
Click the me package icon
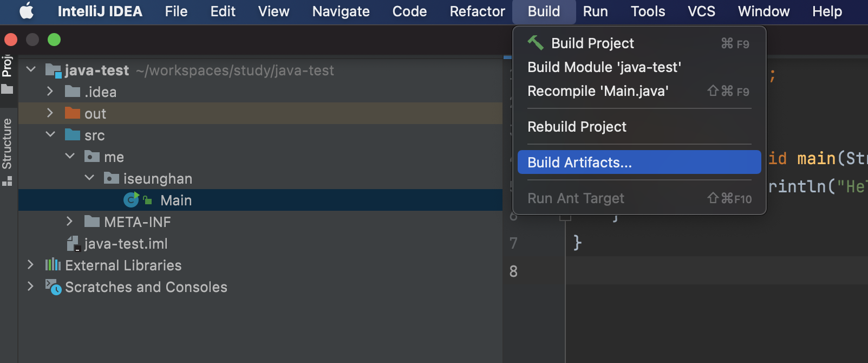click(92, 157)
